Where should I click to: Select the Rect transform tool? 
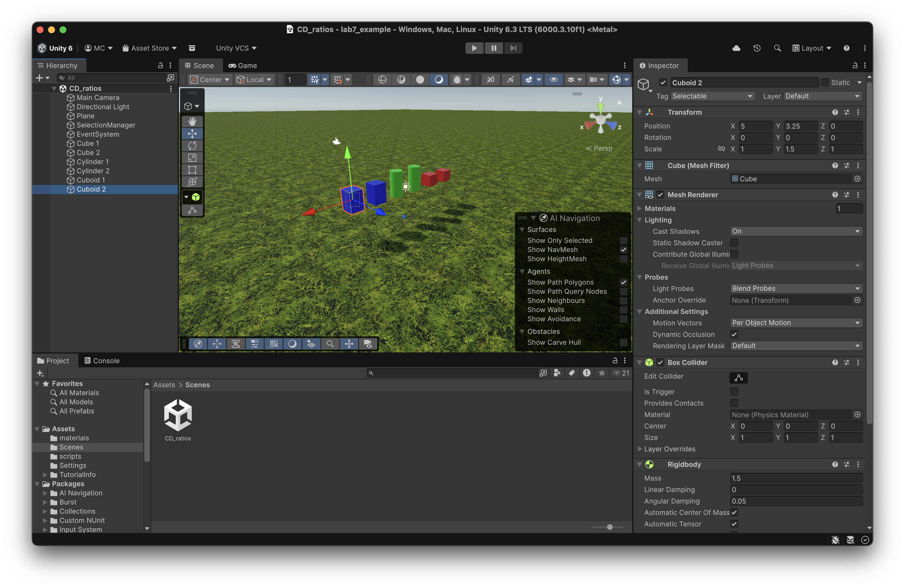coord(192,170)
